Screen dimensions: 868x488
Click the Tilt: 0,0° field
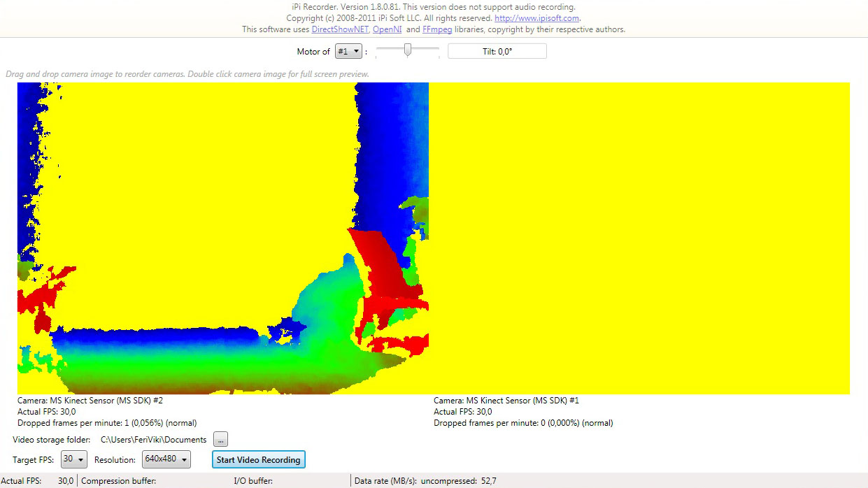(x=497, y=52)
